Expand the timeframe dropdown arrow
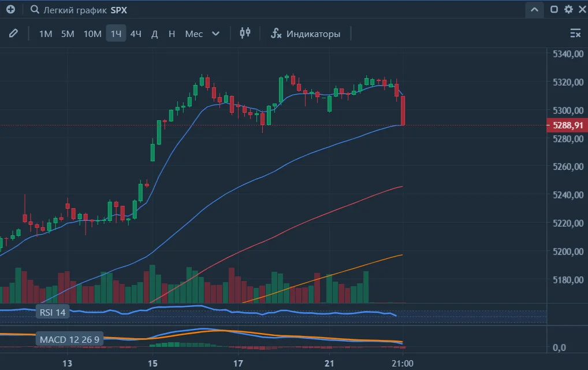This screenshot has width=588, height=370. tap(215, 34)
